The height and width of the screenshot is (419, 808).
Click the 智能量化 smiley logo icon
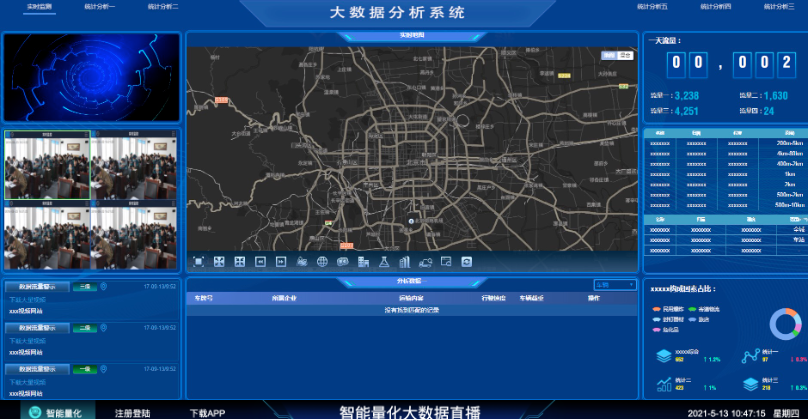35,412
